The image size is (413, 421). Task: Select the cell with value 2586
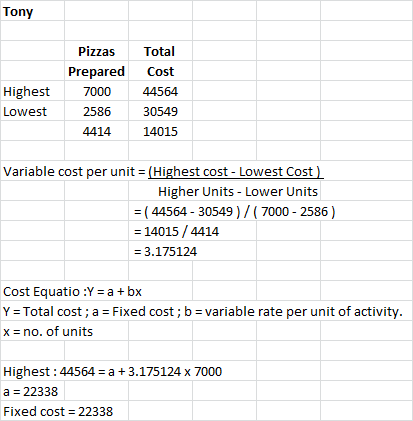(x=97, y=111)
